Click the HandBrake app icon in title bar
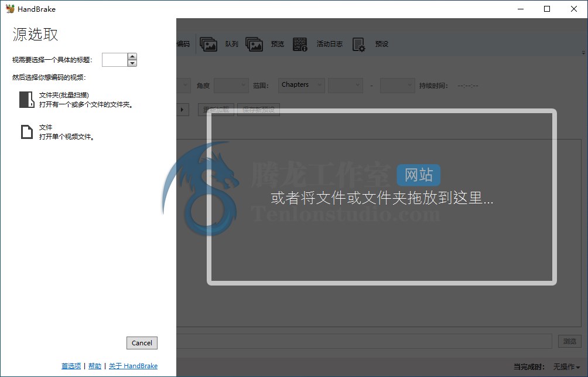 click(x=10, y=9)
